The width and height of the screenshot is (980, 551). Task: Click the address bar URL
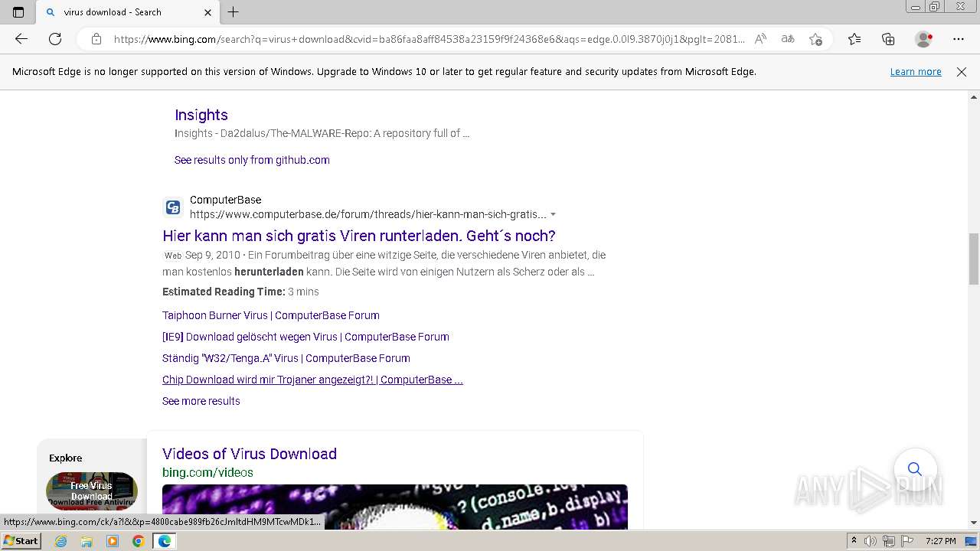tap(429, 39)
